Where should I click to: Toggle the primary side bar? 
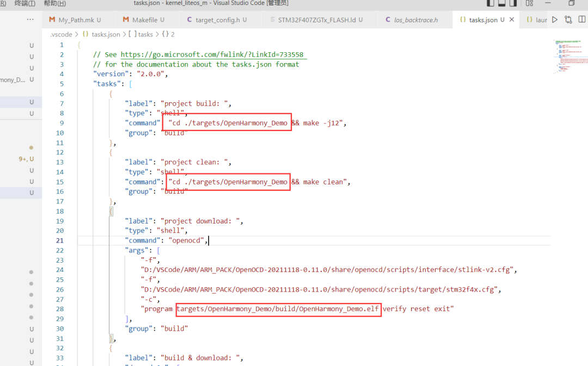490,3
